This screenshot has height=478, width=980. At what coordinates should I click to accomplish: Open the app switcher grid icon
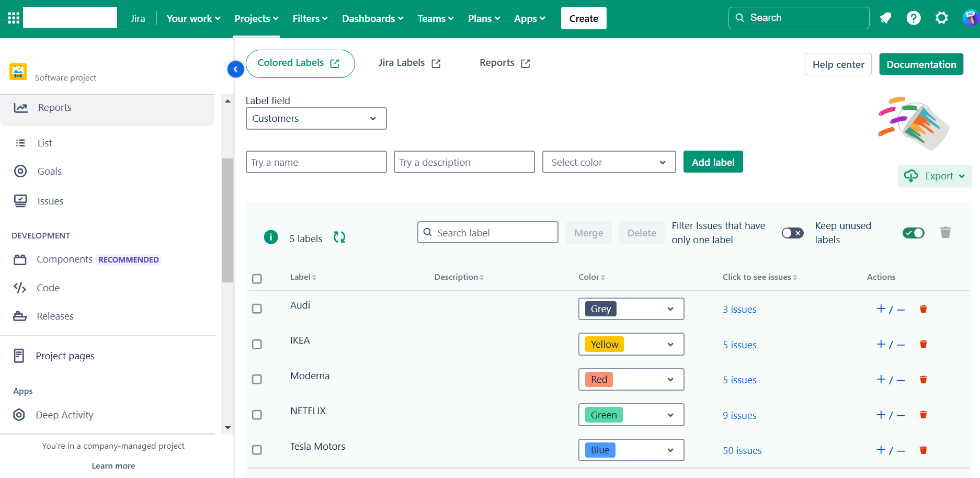[x=14, y=18]
